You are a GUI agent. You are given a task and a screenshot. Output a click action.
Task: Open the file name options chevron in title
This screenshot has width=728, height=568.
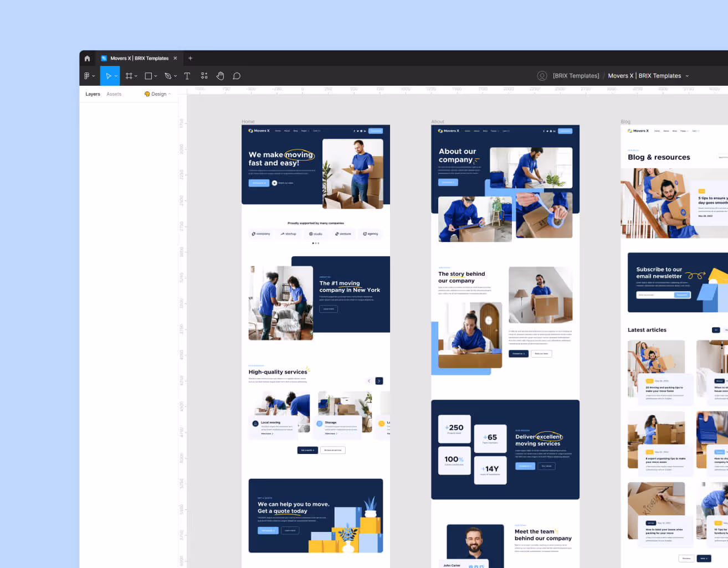pyautogui.click(x=687, y=76)
